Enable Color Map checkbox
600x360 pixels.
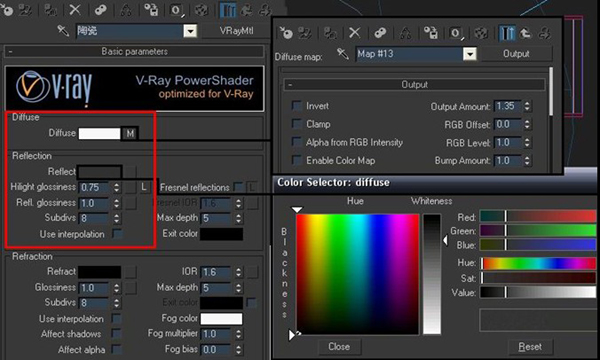(x=297, y=160)
